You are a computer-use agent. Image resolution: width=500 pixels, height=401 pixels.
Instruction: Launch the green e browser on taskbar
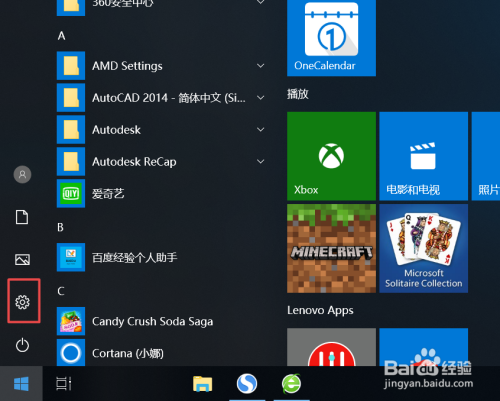291,383
